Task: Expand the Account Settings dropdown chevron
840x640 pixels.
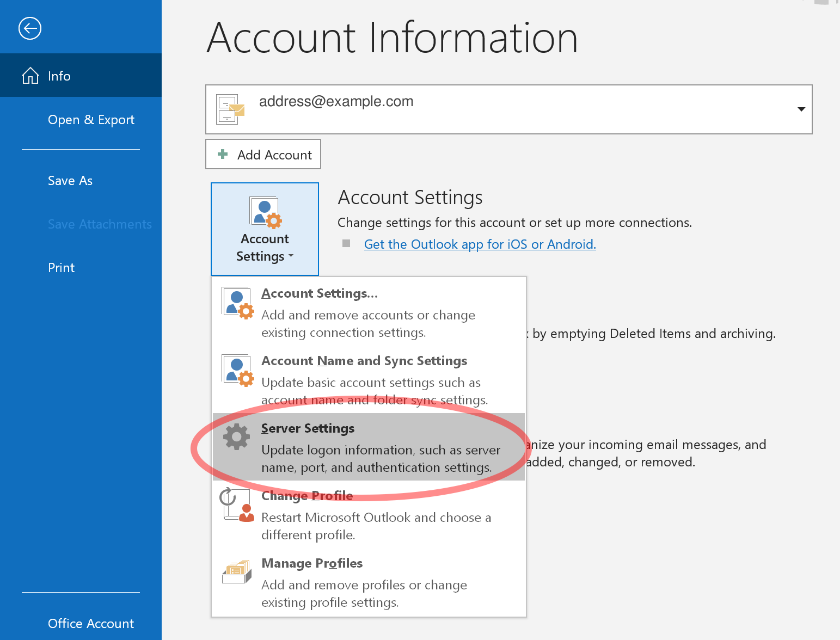Action: [291, 257]
